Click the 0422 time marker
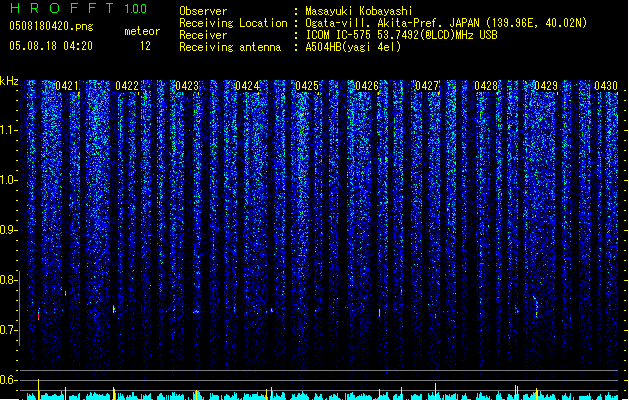This screenshot has width=629, height=400. pyautogui.click(x=127, y=86)
